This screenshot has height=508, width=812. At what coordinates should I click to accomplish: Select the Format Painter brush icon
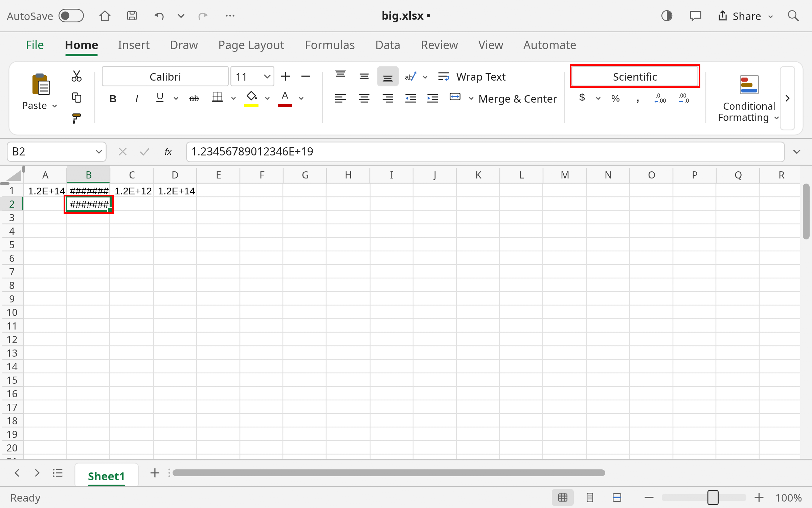76,119
